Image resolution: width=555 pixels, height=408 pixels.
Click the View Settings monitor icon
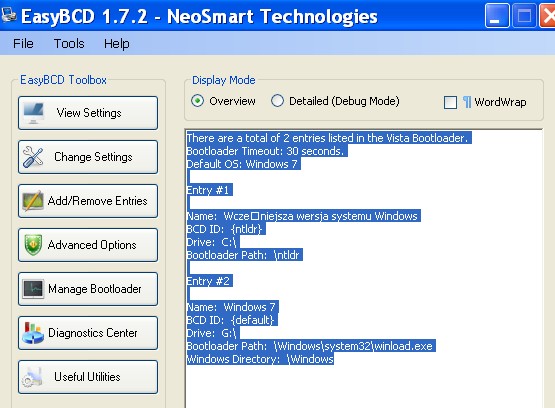[34, 113]
